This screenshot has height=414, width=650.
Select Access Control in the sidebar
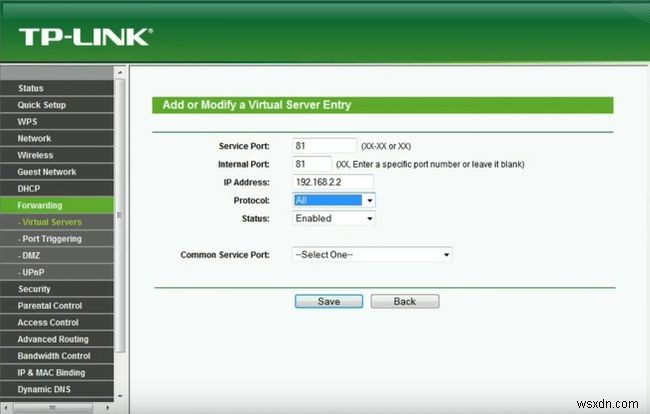(x=57, y=322)
